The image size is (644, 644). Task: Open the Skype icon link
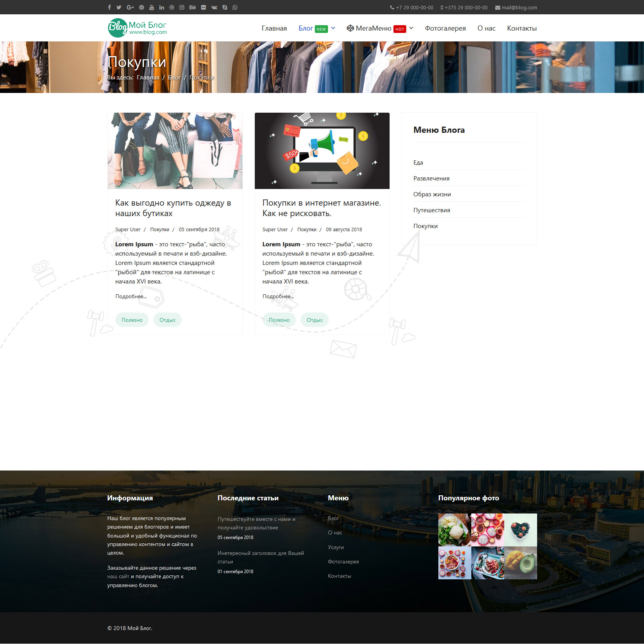pos(225,7)
